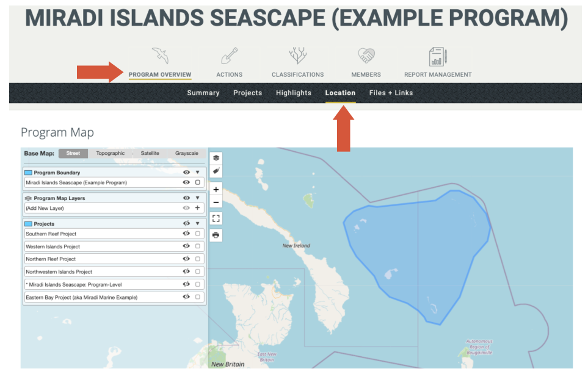This screenshot has height=377, width=588.
Task: Check the Western Islands Project checkbox
Action: coord(197,245)
